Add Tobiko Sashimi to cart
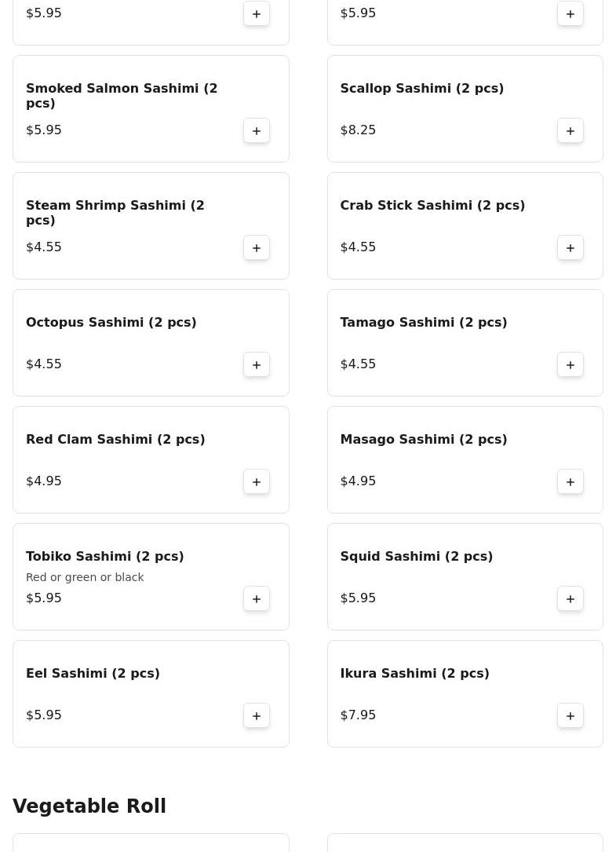 point(257,598)
